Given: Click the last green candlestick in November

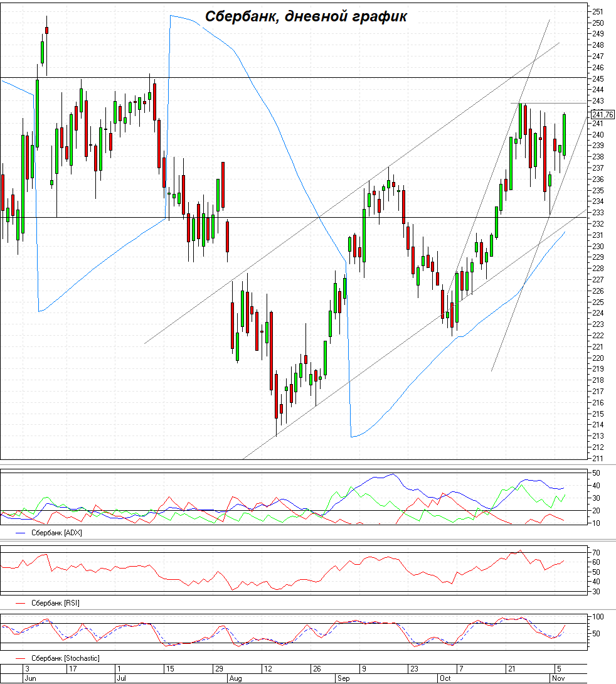Looking at the screenshot, I should (x=565, y=135).
